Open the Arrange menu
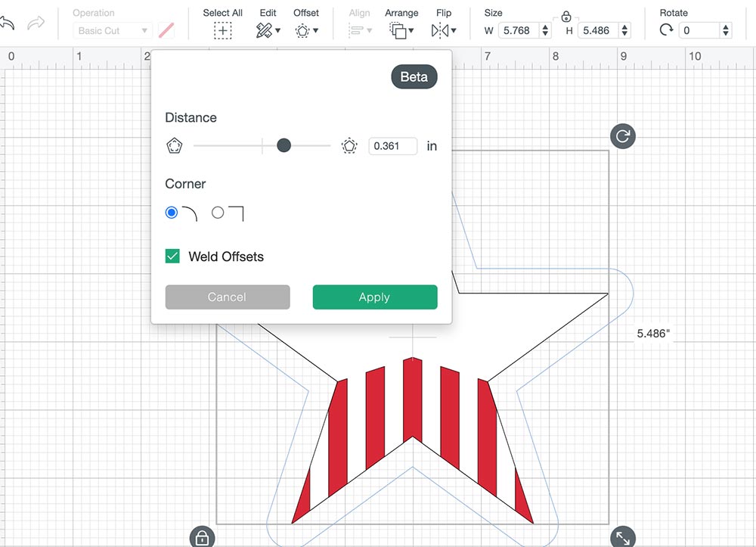This screenshot has width=756, height=547. tap(401, 31)
